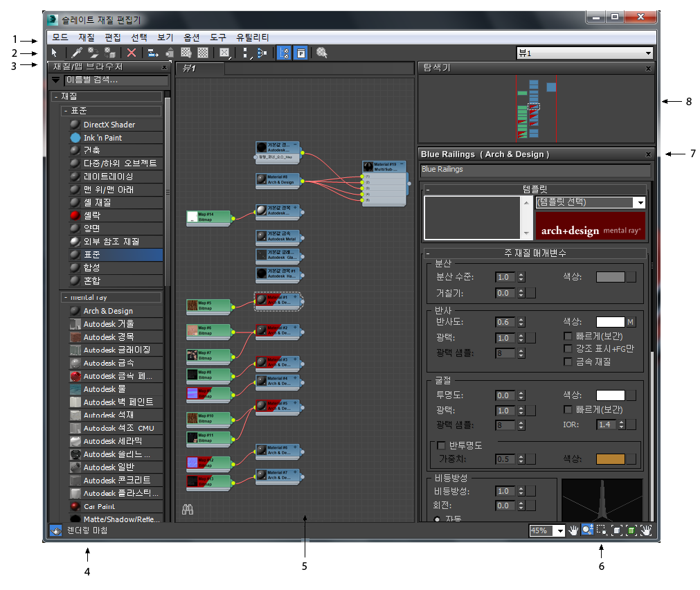Enable 빠르게(보간) under 반사 section
The height and width of the screenshot is (590, 700).
568,336
